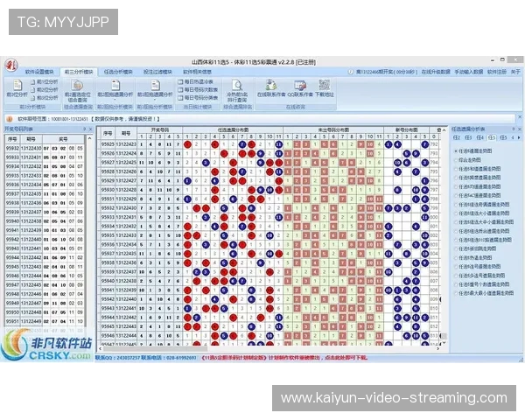
Task: Open 前3遗漏连位组合查询 icon
Action: [x=76, y=87]
